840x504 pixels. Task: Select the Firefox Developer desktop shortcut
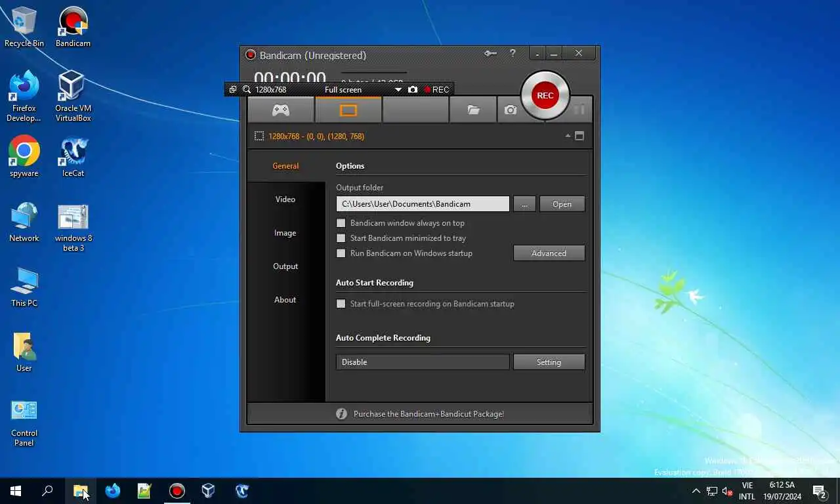[24, 96]
